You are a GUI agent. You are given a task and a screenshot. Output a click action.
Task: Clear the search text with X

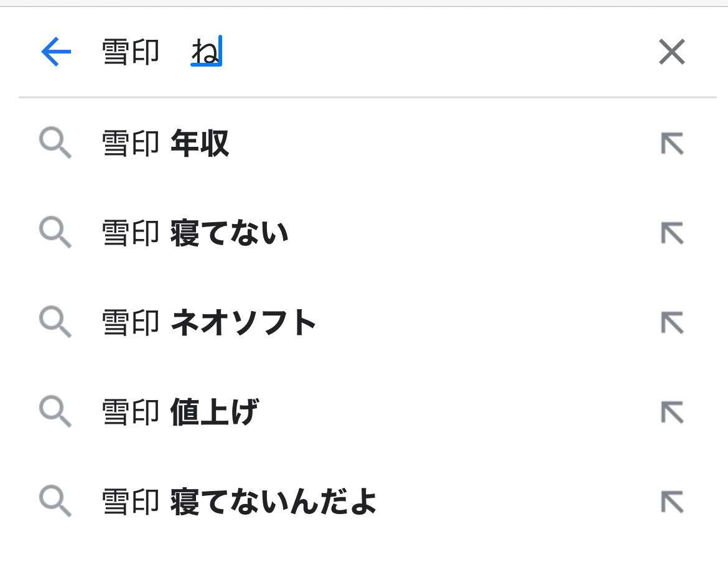[671, 52]
